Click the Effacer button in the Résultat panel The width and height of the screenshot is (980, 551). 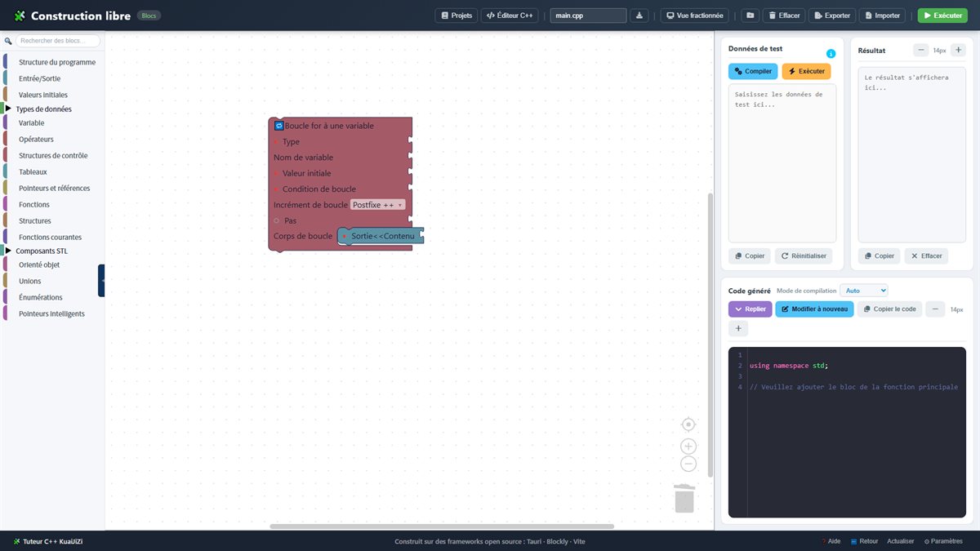coord(926,256)
